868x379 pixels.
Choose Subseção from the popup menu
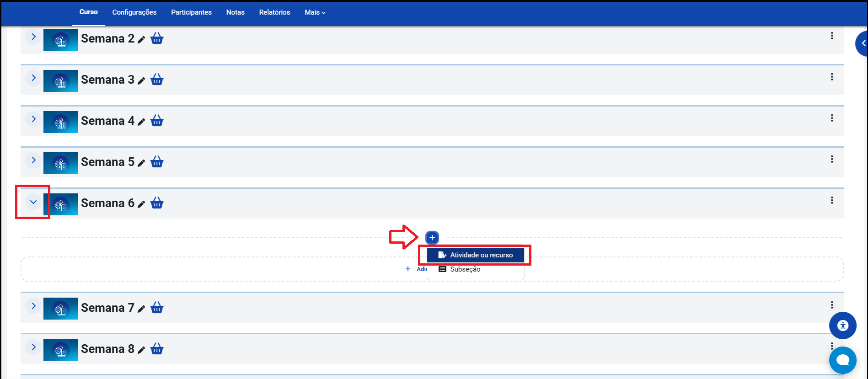[465, 269]
